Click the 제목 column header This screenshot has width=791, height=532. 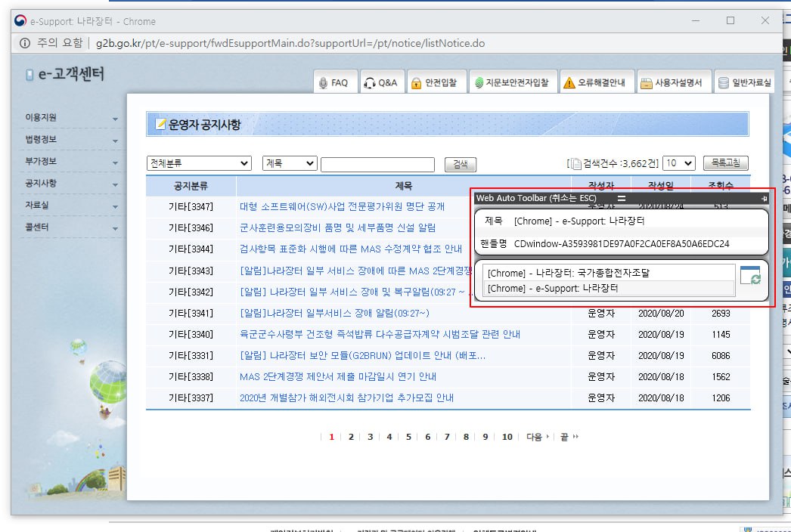point(404,187)
